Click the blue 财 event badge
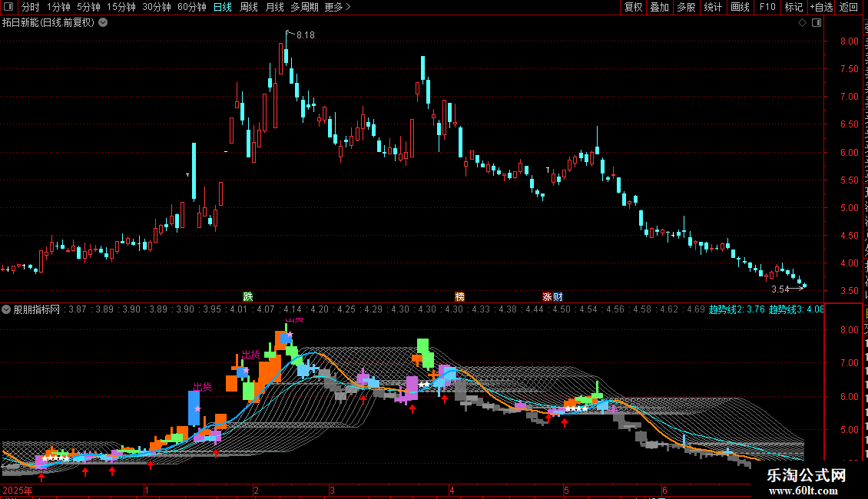 click(x=558, y=296)
